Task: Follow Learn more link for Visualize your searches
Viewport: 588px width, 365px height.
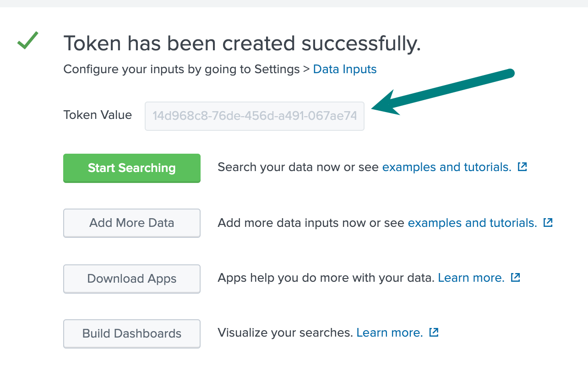Action: pyautogui.click(x=389, y=333)
